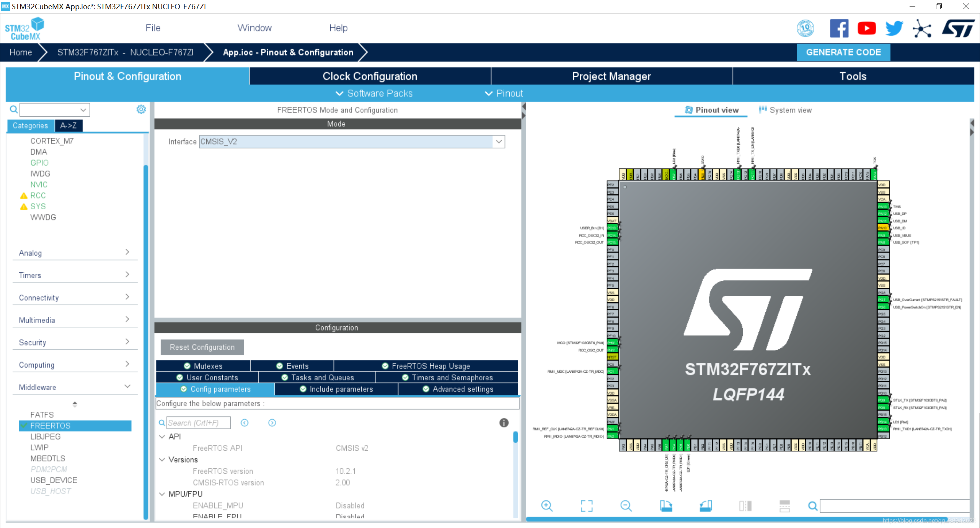Show parameter info via the i icon
This screenshot has height=528, width=980.
504,423
